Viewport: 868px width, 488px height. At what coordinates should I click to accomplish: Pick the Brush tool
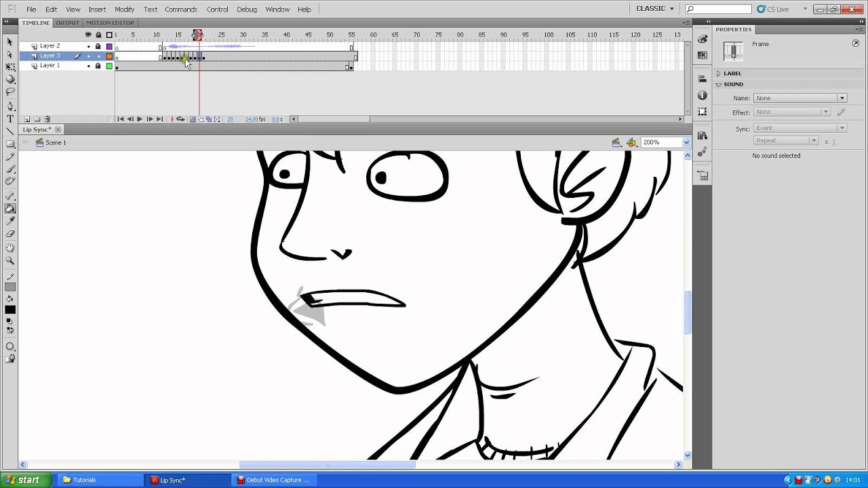[x=10, y=168]
